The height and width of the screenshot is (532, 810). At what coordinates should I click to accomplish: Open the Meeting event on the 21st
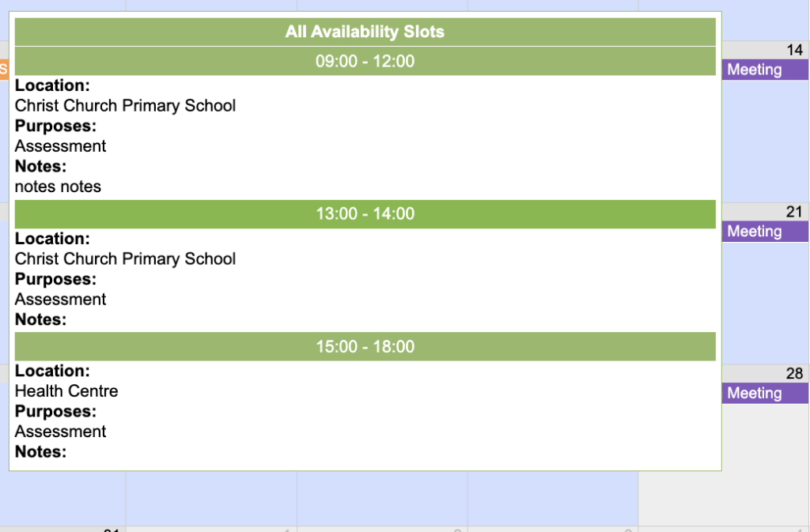click(765, 232)
